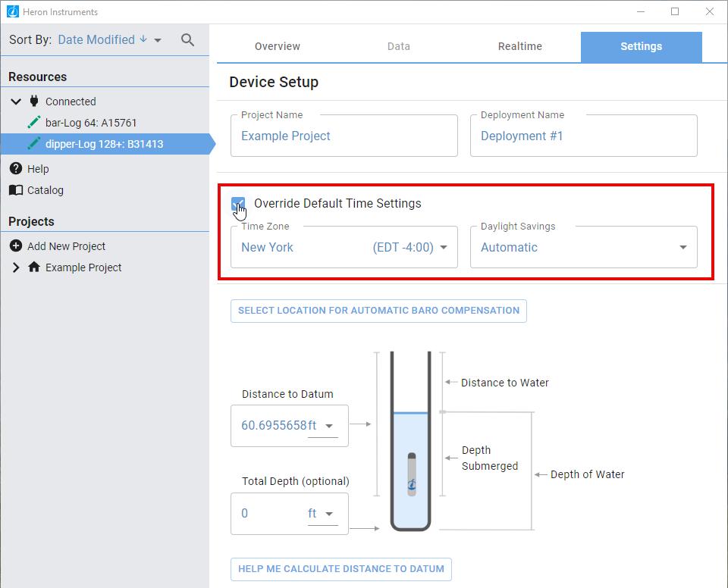This screenshot has height=588, width=728.
Task: Change the Sort By dropdown option
Action: (x=157, y=40)
